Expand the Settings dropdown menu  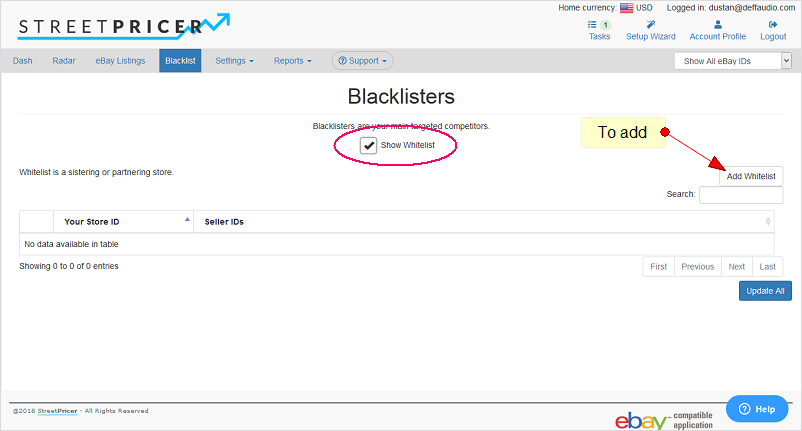tap(234, 61)
